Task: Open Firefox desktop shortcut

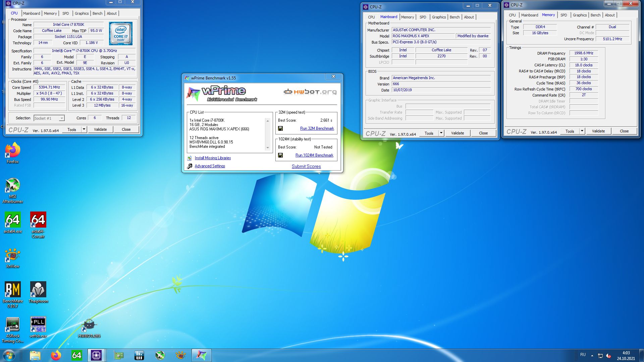Action: point(13,153)
